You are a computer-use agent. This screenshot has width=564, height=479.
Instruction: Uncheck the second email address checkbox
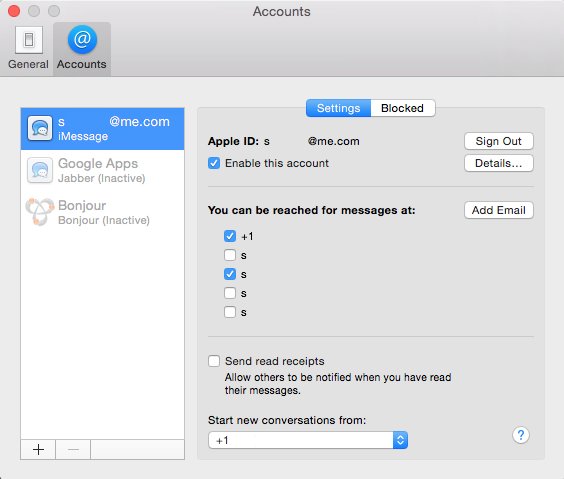coord(230,274)
